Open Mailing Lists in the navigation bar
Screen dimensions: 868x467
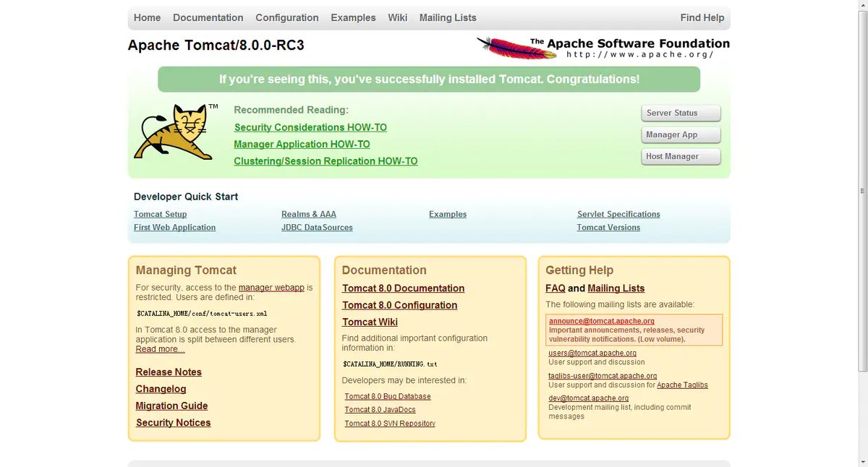pos(448,17)
